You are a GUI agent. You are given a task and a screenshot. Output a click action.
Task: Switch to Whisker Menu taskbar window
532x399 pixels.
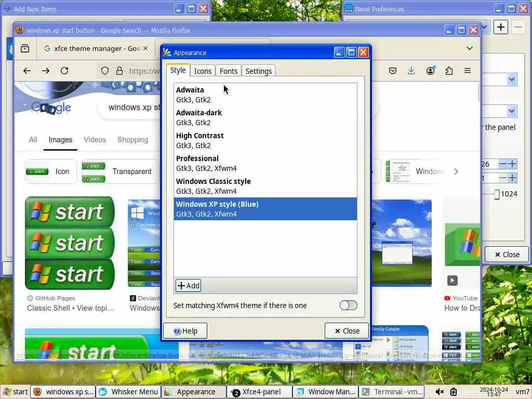coord(128,392)
